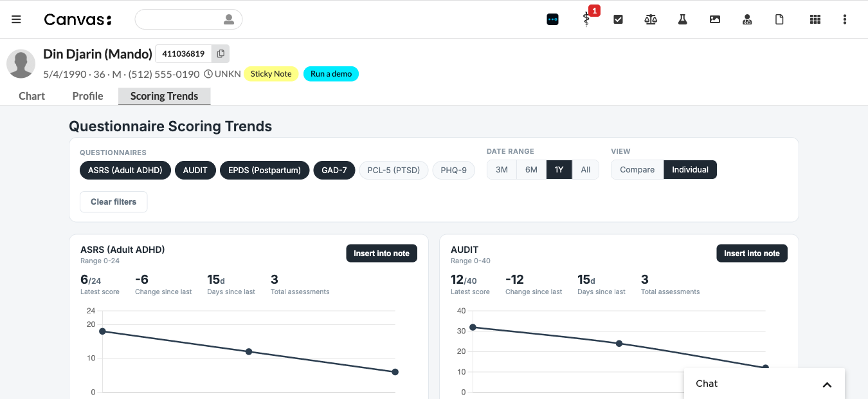Toggle the ASRS (Adult ADHD) questionnaire filter
Image resolution: width=868 pixels, height=399 pixels.
pos(125,170)
